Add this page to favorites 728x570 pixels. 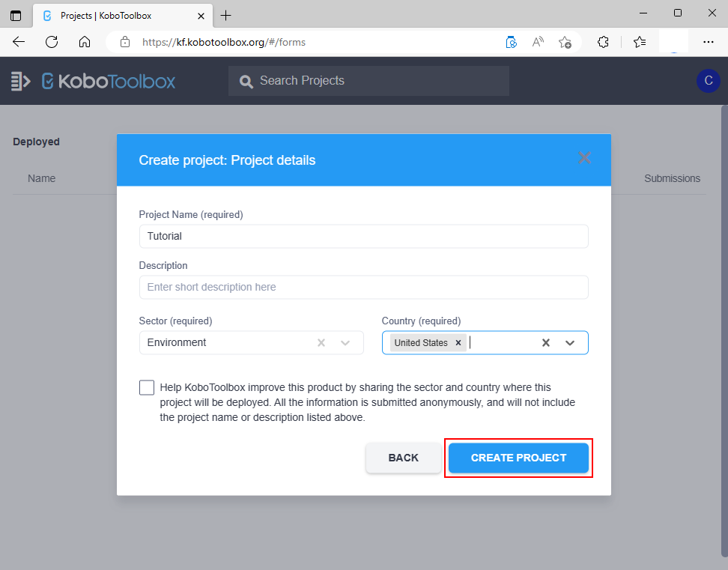(565, 42)
